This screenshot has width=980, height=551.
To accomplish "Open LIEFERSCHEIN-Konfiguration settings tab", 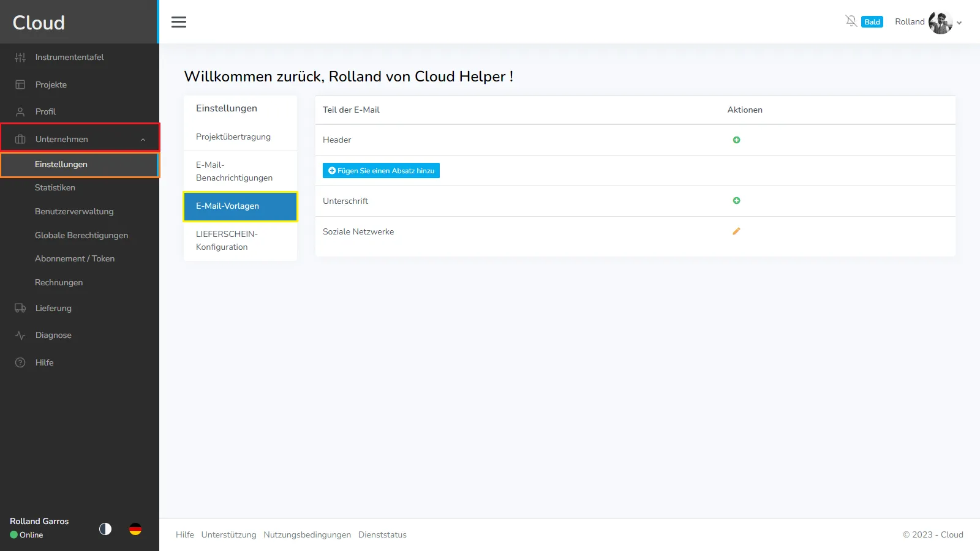I will click(x=227, y=241).
